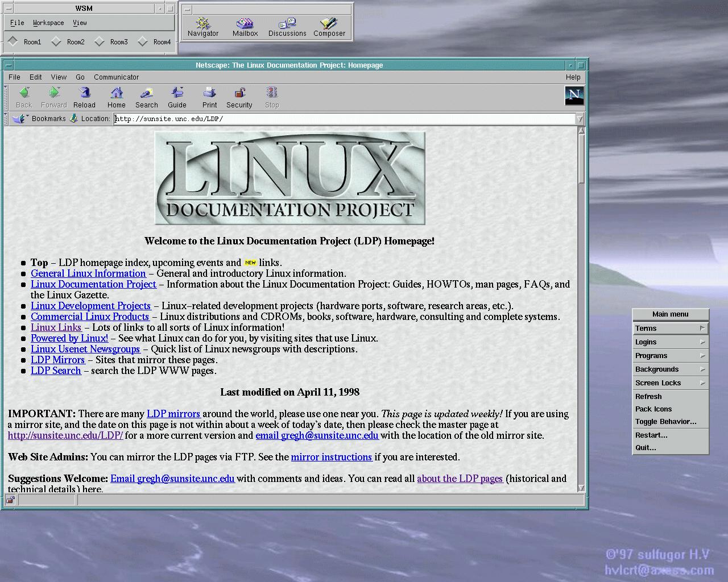Expand the Location URL history dropdown

point(580,119)
